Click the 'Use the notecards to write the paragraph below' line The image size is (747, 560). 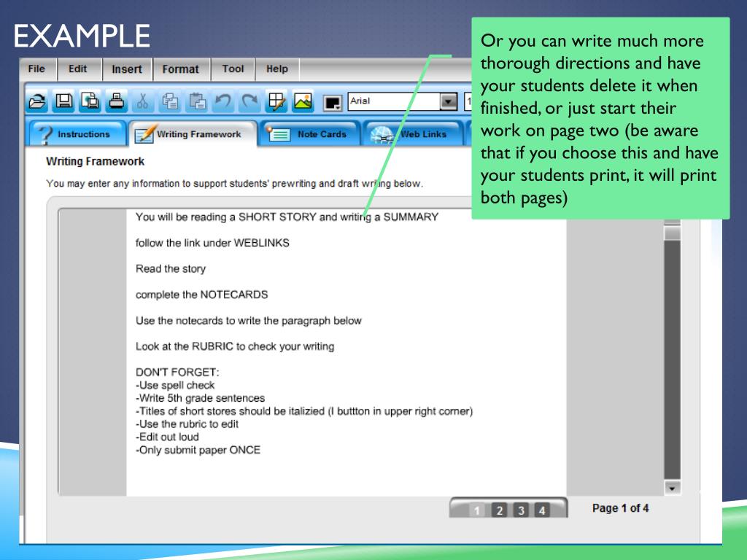tap(249, 321)
